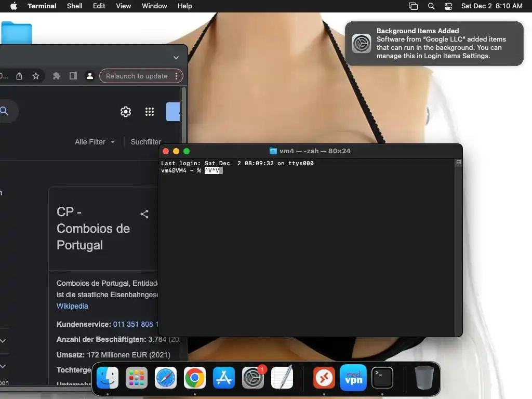
Task: Open Google quick settings gear
Action: 126,112
